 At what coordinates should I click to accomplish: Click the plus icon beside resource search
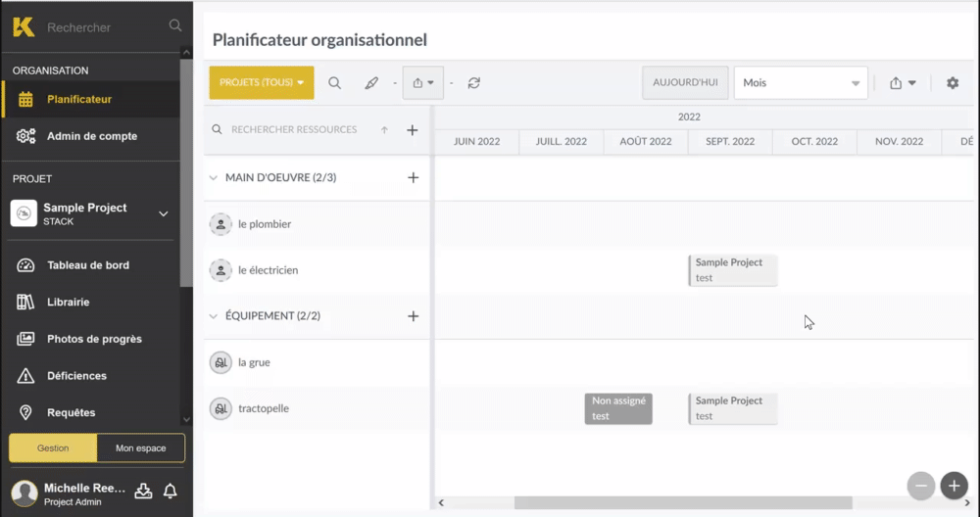click(413, 130)
